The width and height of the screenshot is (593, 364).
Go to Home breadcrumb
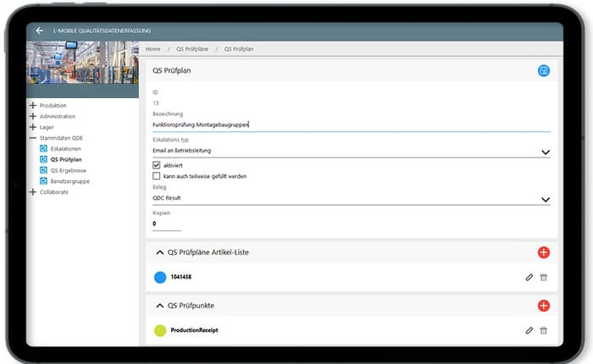[153, 49]
